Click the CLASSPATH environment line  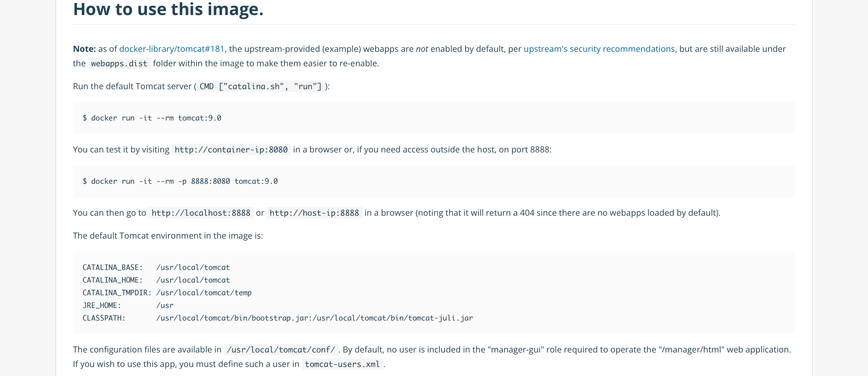point(277,318)
